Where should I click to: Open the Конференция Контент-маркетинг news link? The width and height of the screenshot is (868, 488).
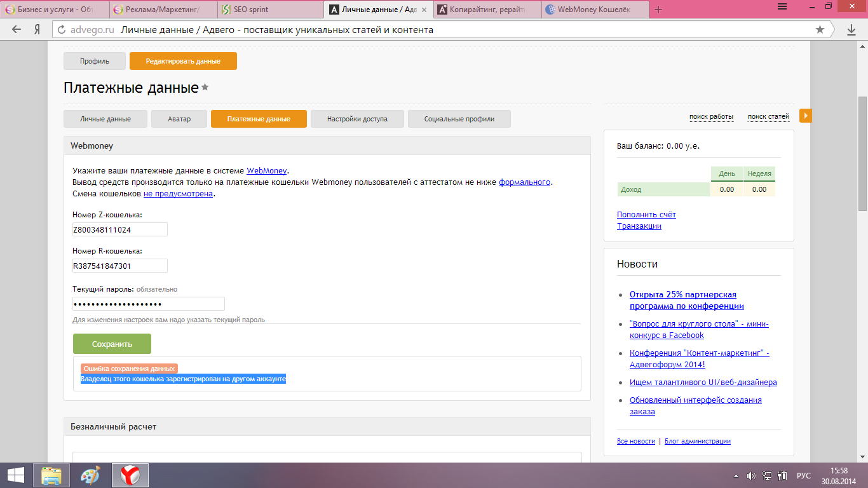pos(700,358)
